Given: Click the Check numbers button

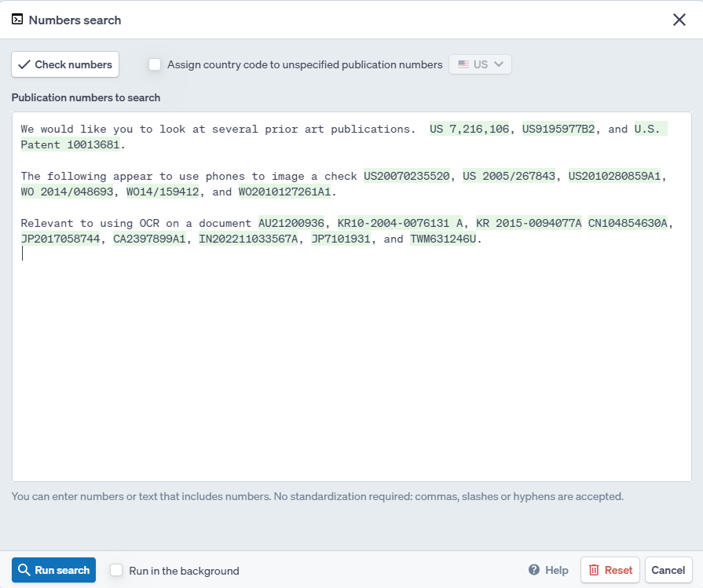Looking at the screenshot, I should pyautogui.click(x=65, y=64).
